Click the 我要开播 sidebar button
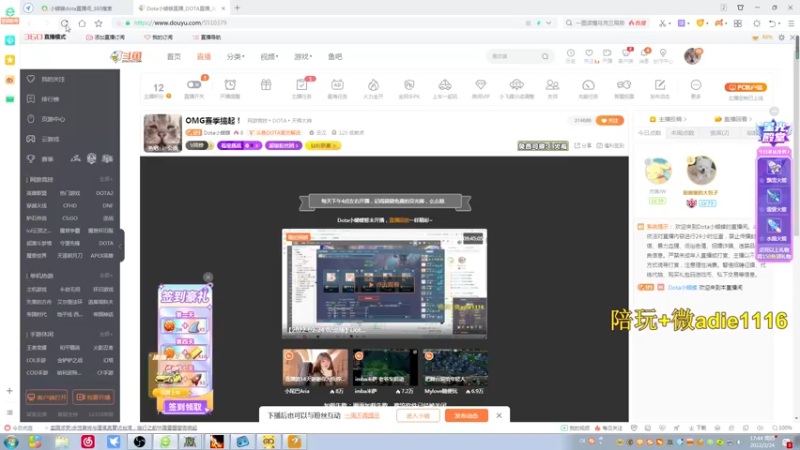The height and width of the screenshot is (450, 800). point(93,397)
